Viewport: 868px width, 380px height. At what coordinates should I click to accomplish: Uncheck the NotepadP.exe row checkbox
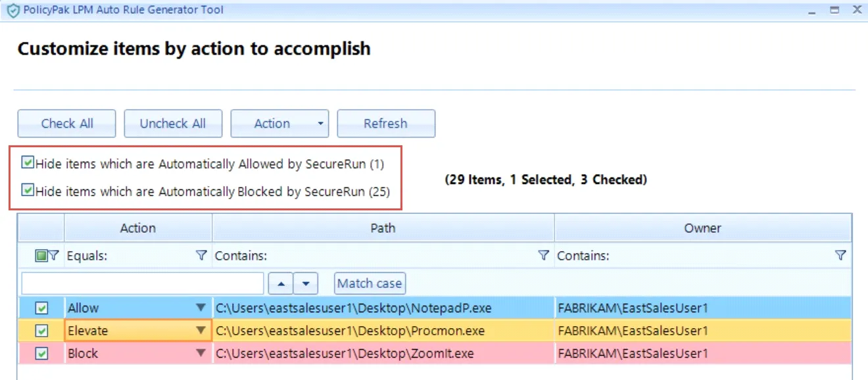coord(41,308)
